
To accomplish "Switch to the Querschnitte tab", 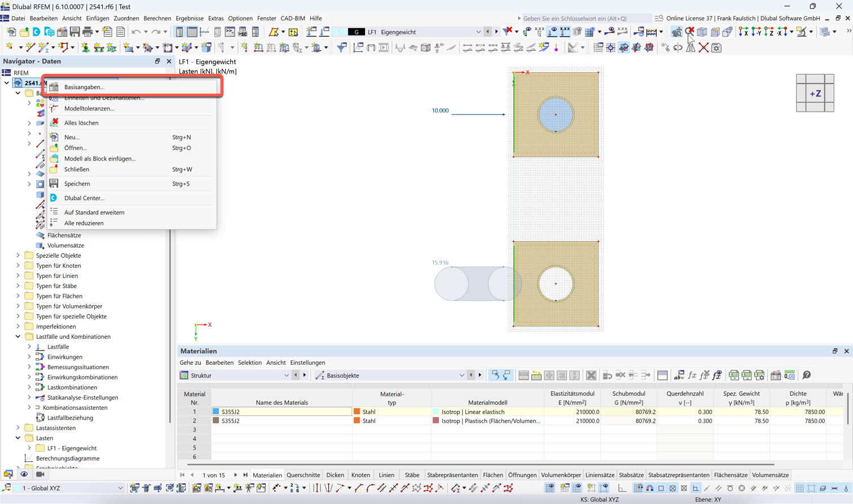I will (x=303, y=475).
